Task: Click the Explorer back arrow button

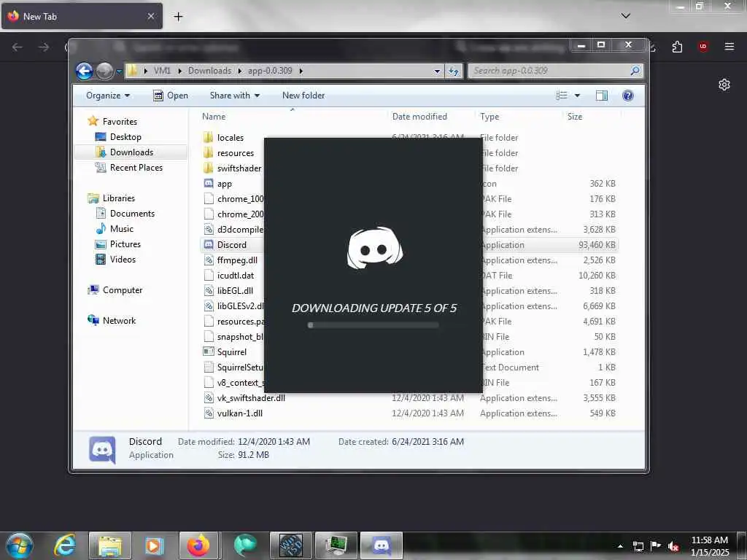Action: coord(85,71)
